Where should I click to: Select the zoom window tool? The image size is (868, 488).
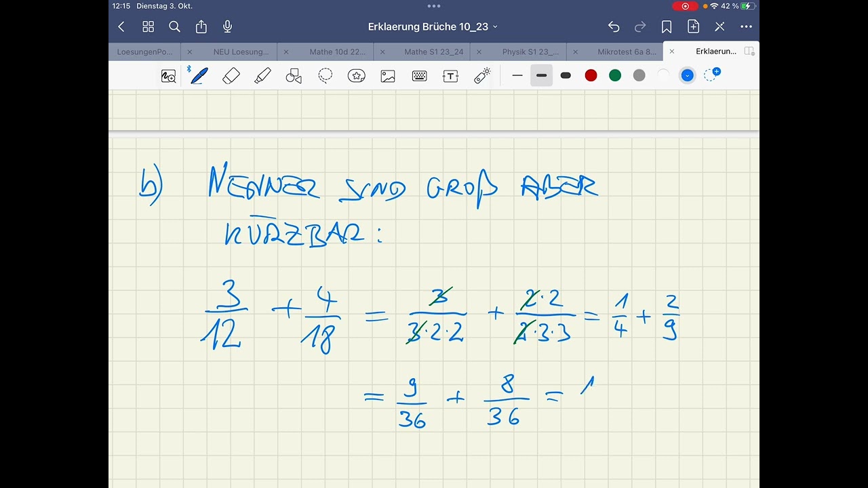click(x=168, y=76)
